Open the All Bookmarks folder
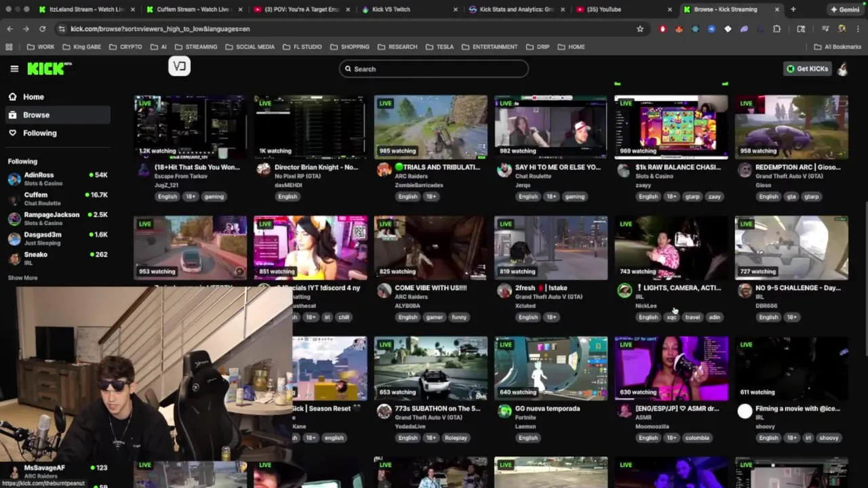Viewport: 868px width, 488px height. click(837, 47)
